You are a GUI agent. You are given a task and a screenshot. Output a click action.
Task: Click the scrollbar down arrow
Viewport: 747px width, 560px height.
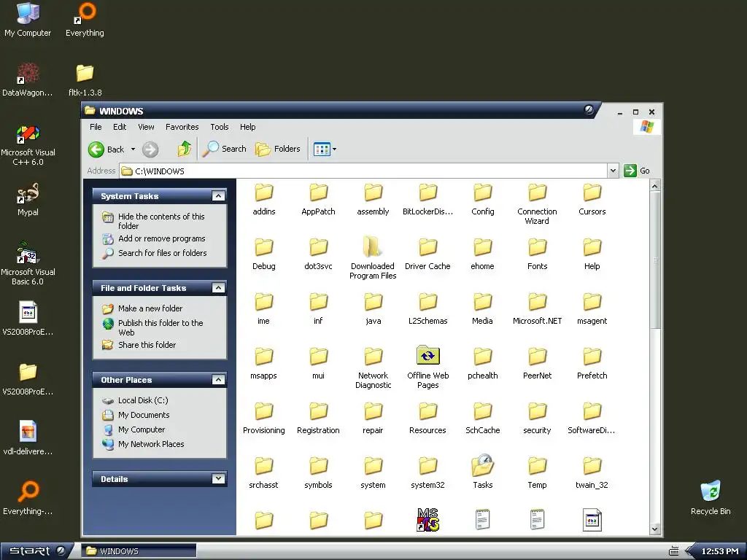point(655,529)
